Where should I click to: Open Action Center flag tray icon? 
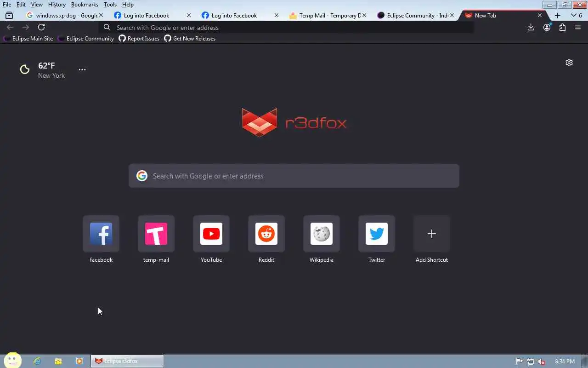point(519,362)
